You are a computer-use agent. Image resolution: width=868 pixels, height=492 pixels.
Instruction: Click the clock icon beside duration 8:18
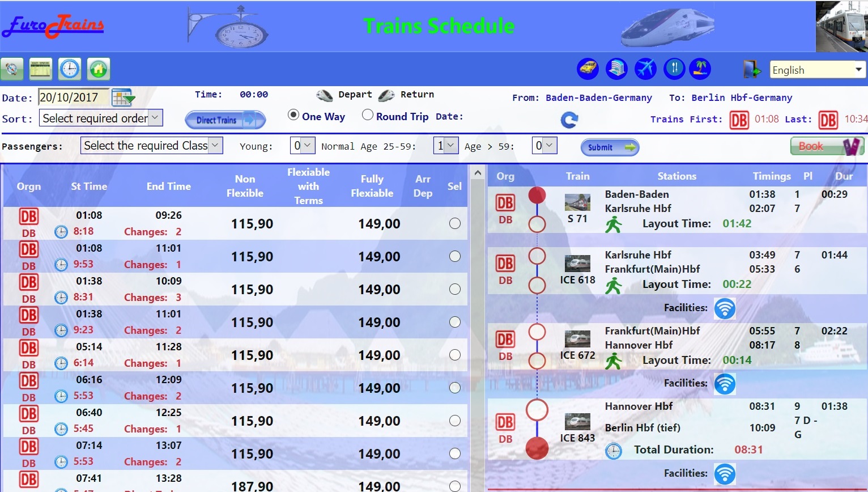tap(61, 232)
